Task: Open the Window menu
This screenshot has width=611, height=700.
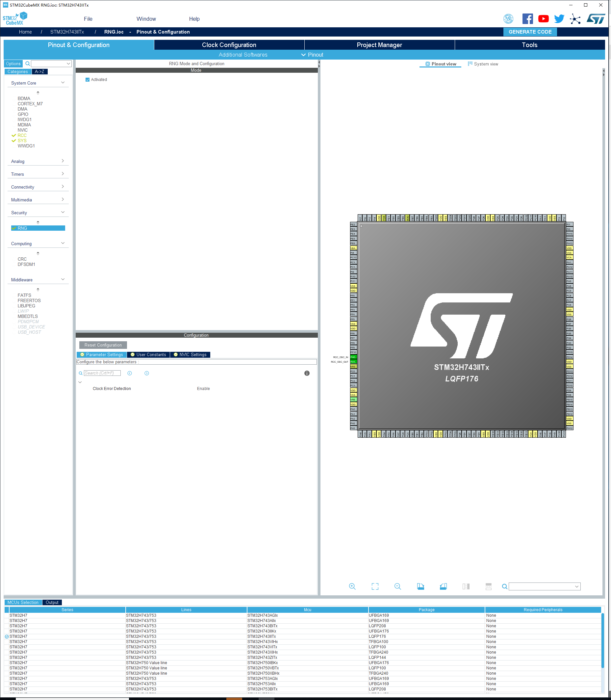Action: 146,19
